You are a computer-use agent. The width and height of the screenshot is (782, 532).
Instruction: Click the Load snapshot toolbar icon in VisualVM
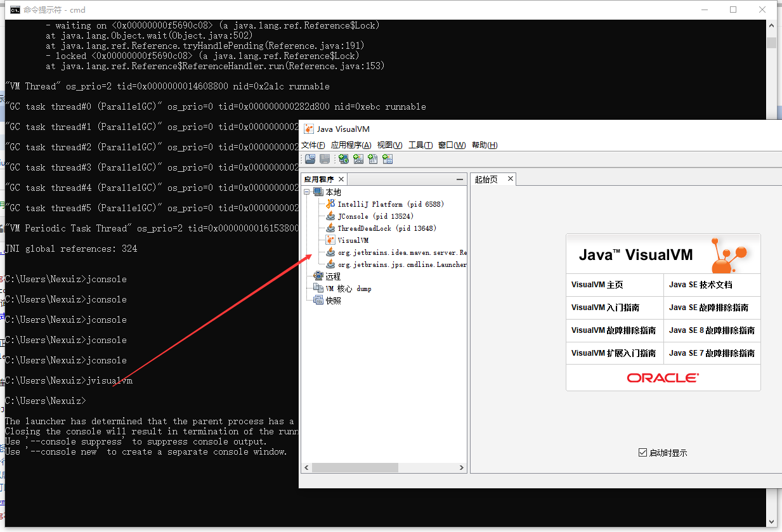[310, 159]
